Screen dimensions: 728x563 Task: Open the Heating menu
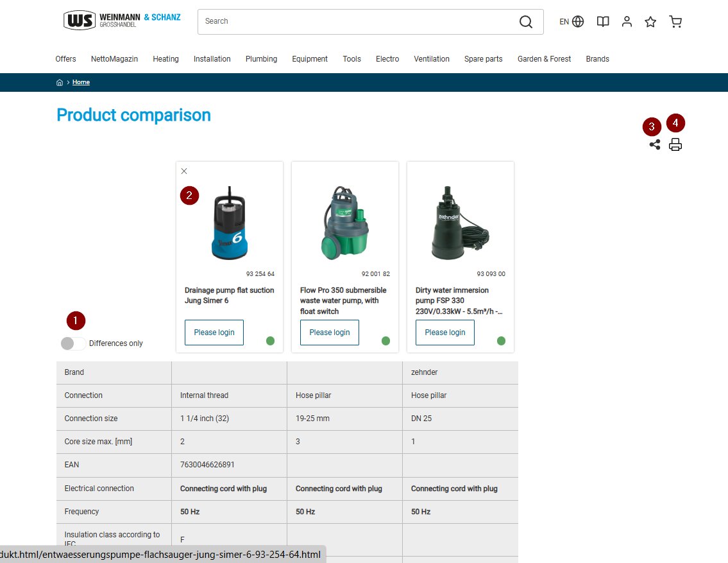click(x=165, y=59)
